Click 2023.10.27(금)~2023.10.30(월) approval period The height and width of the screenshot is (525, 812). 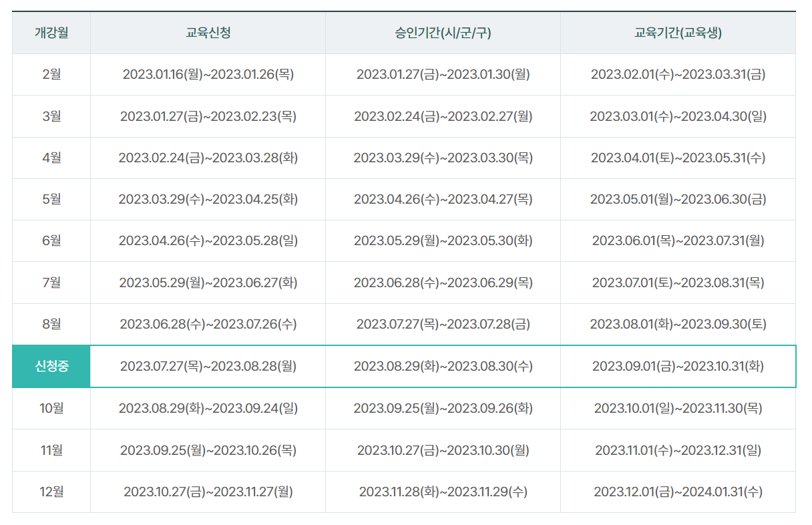click(x=443, y=450)
